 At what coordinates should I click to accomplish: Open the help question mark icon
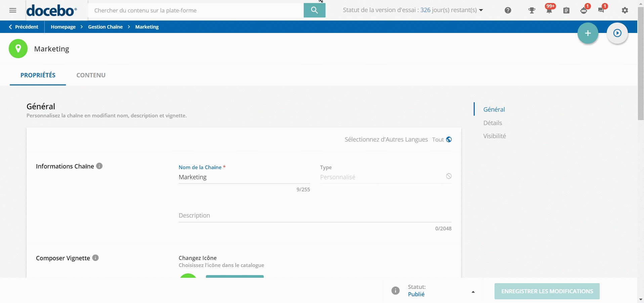[508, 10]
